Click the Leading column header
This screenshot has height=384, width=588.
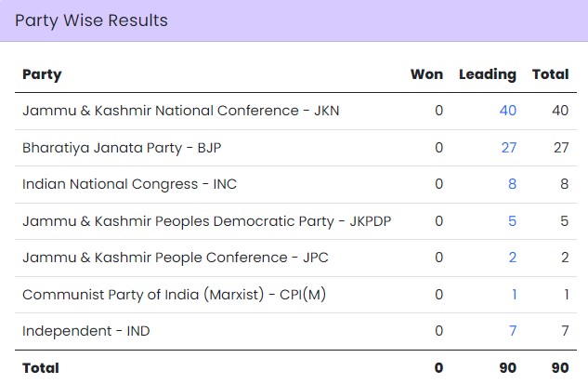pos(488,74)
